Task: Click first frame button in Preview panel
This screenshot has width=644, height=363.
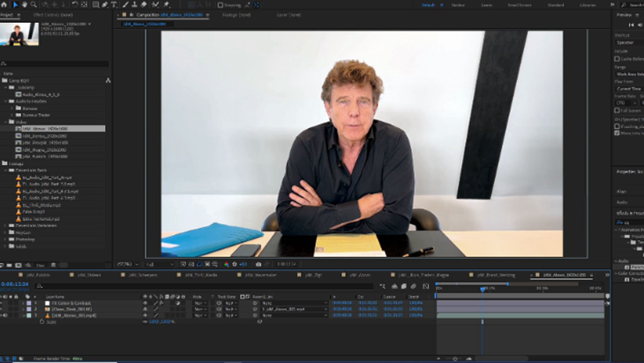Action: pyautogui.click(x=632, y=25)
